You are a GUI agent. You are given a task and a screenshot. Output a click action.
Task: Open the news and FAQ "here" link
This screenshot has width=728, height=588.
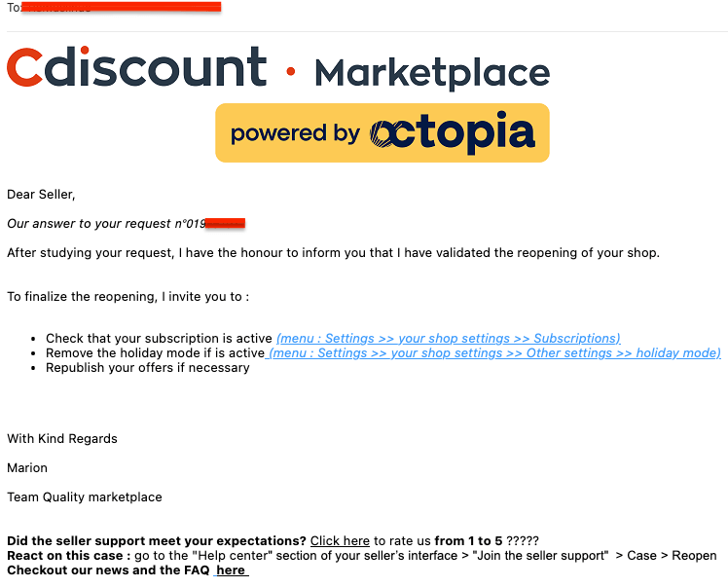[x=232, y=570]
